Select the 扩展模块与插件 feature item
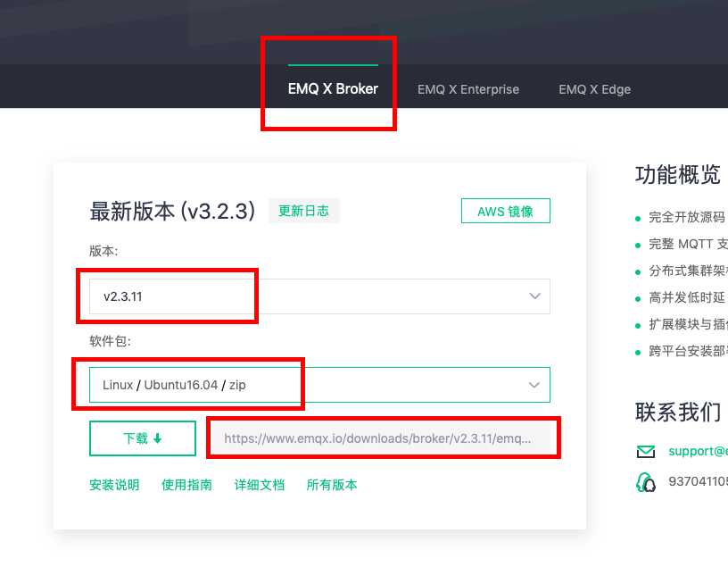Viewport: 728px width, 567px height. pos(688,324)
